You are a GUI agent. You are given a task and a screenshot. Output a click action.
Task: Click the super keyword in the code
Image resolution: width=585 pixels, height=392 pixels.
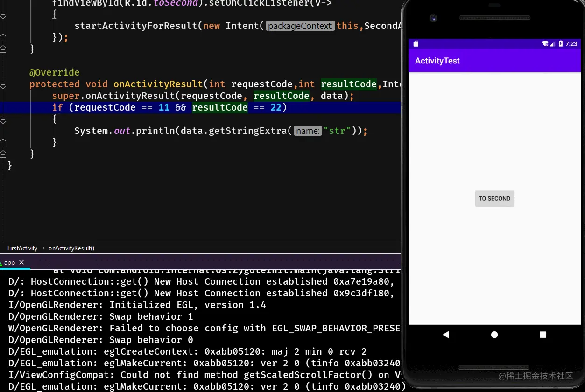[x=66, y=96]
